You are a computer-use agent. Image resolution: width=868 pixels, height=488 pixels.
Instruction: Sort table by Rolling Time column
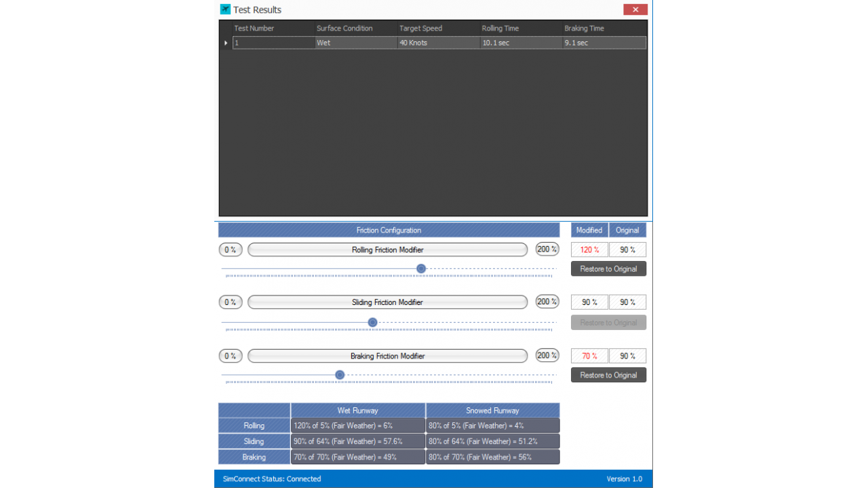500,28
